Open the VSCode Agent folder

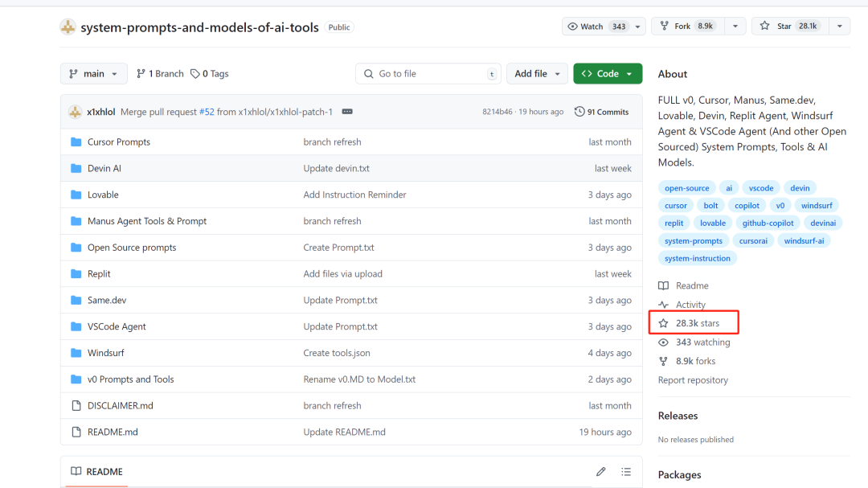(117, 327)
